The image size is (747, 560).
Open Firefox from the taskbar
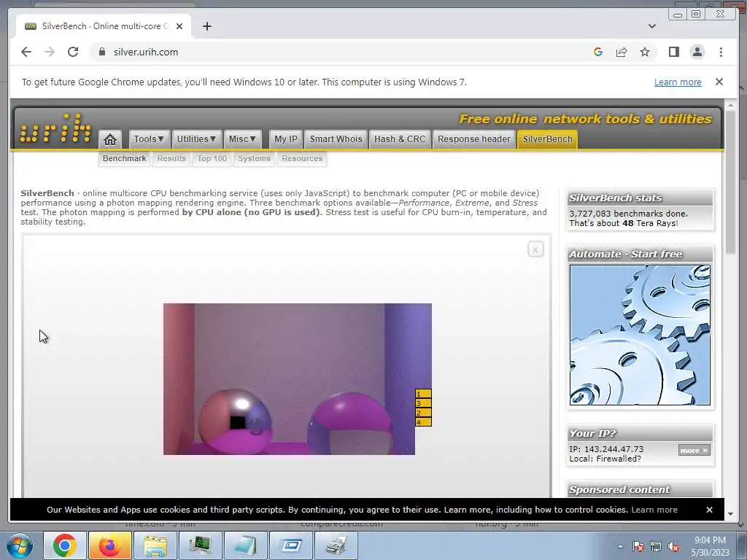109,545
